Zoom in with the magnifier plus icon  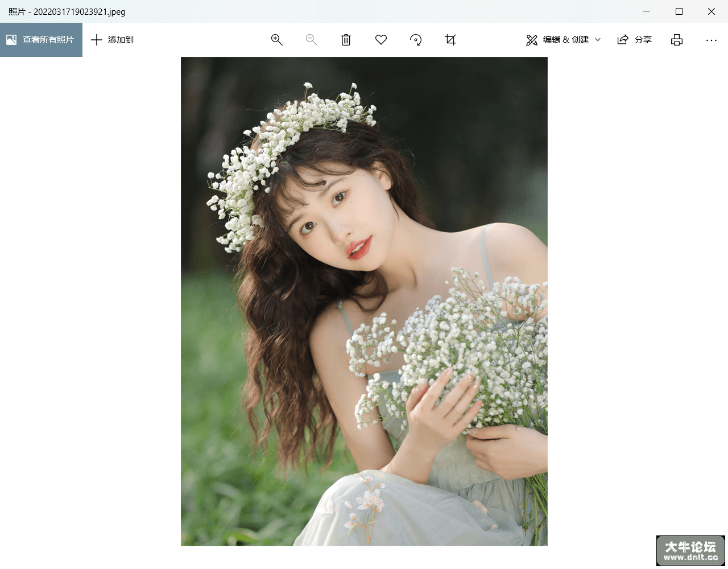[277, 40]
